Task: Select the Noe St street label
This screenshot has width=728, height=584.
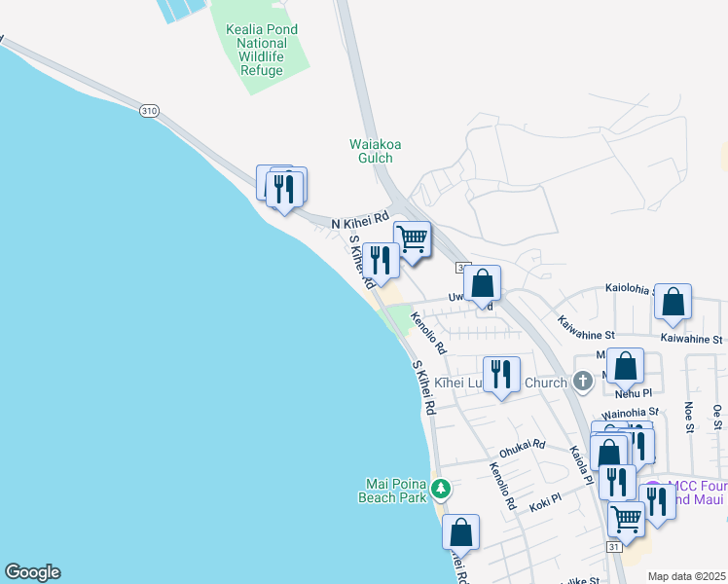Action: (x=689, y=417)
